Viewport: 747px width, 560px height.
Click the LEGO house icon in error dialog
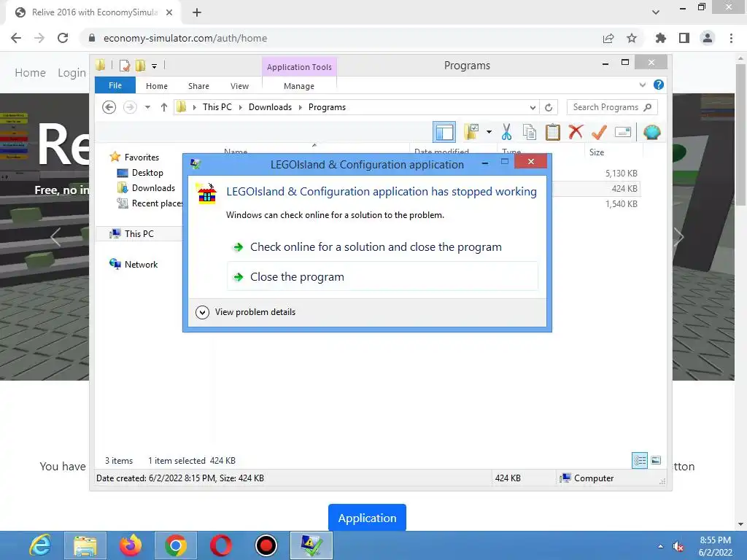click(206, 193)
